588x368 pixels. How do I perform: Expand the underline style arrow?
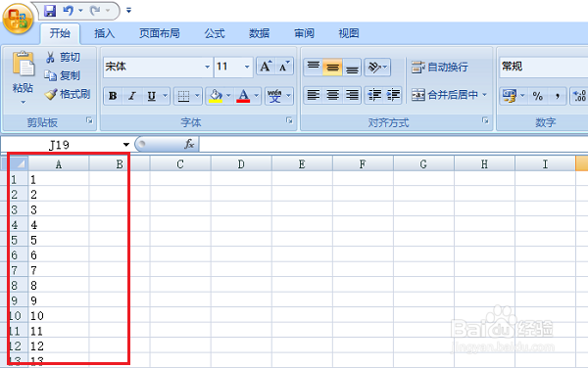pos(165,96)
